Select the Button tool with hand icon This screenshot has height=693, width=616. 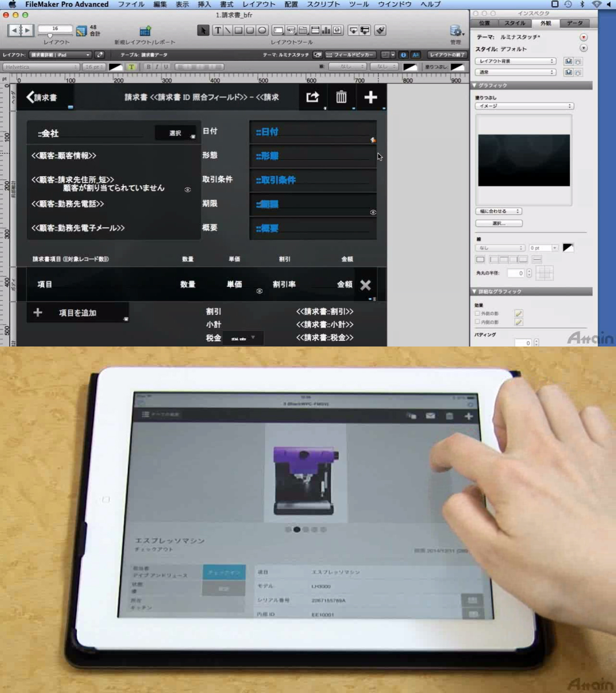click(291, 30)
